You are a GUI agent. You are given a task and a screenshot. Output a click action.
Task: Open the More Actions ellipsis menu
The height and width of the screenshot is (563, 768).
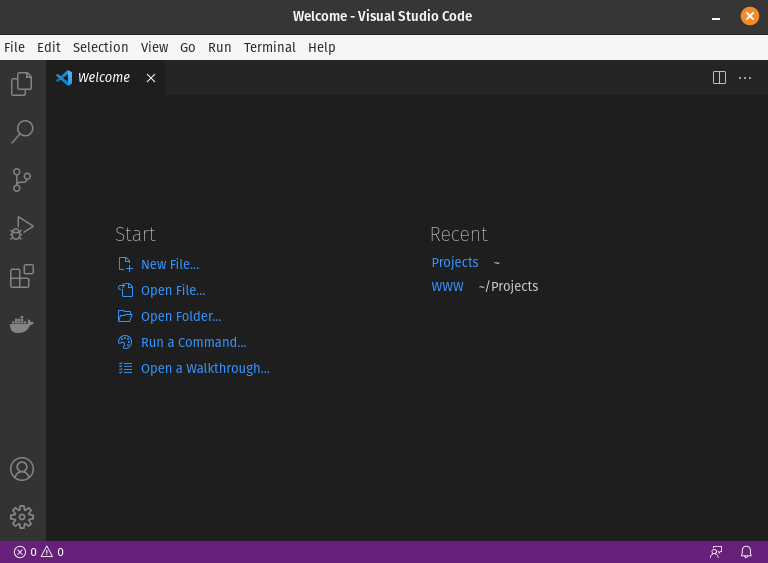click(745, 78)
